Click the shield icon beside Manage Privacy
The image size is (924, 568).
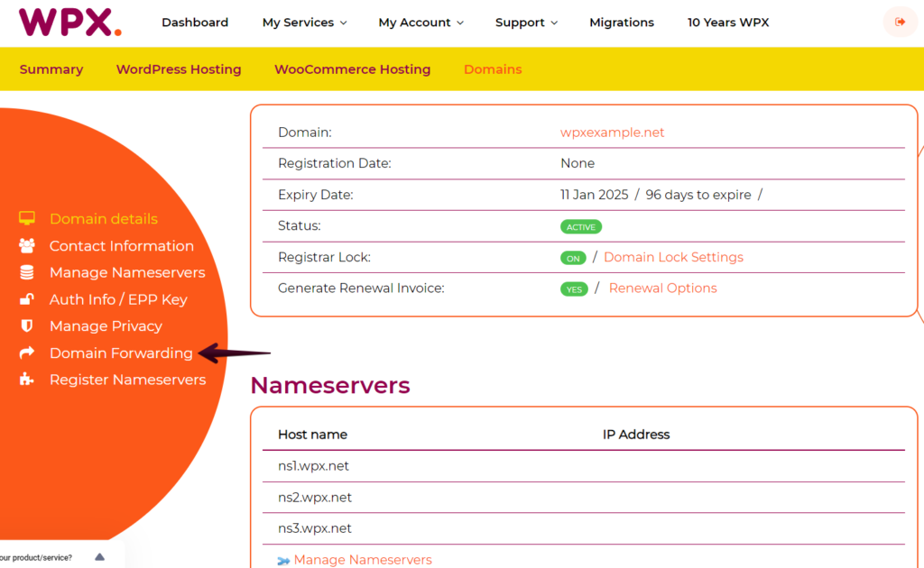click(26, 326)
